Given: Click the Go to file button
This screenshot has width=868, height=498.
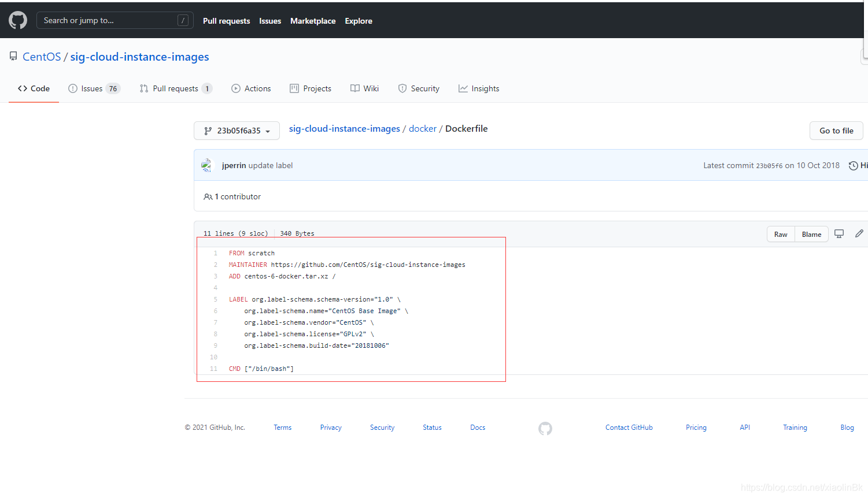Looking at the screenshot, I should click(x=836, y=131).
